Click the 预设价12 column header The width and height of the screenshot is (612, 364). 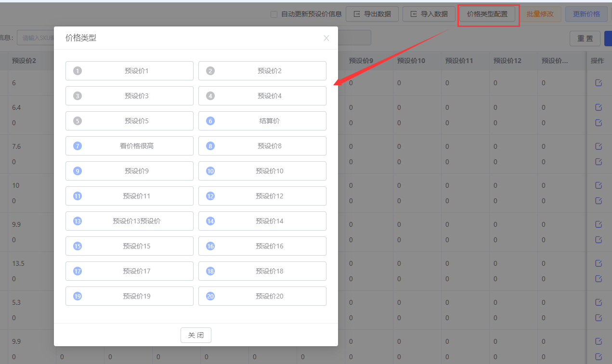pos(508,61)
